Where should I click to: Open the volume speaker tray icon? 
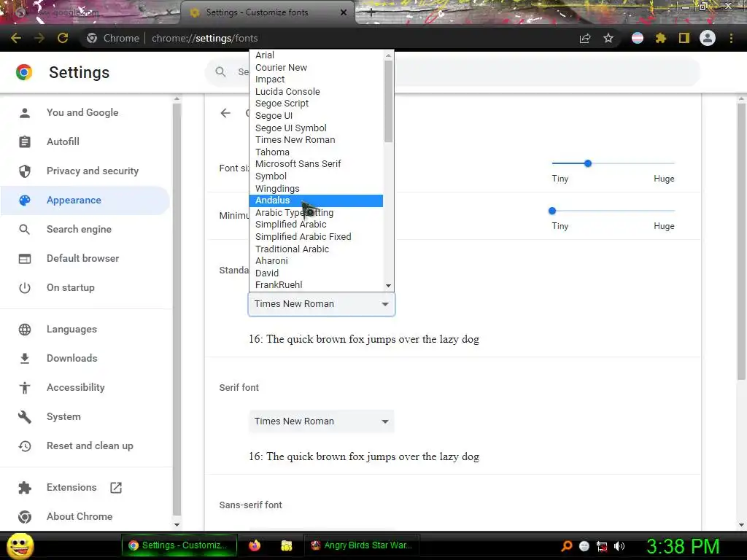click(619, 545)
